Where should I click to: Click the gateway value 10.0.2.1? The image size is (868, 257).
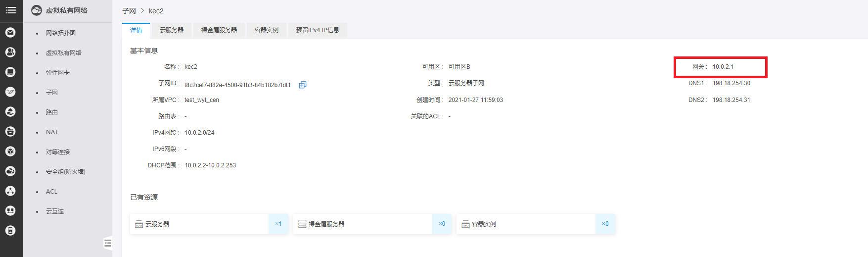723,67
